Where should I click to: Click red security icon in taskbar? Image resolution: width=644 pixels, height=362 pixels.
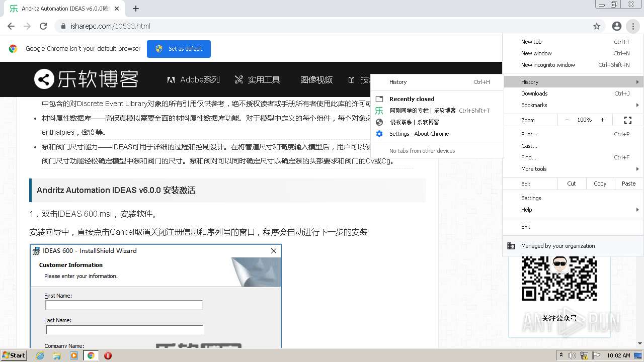coord(108,355)
